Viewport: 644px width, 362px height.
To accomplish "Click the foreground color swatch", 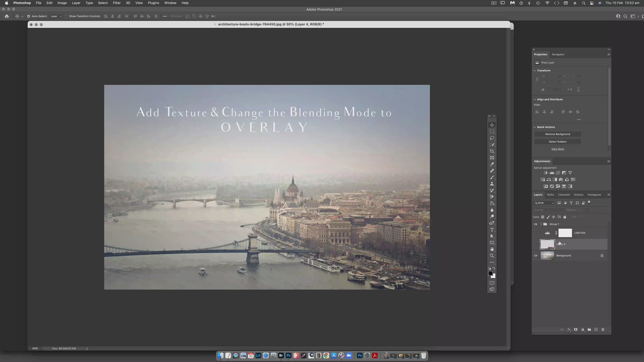I will (x=490, y=273).
